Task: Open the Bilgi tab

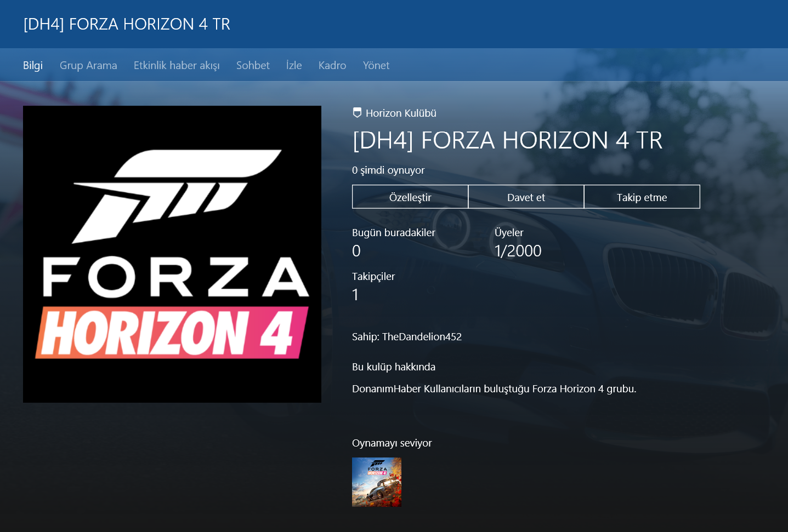Action: [x=33, y=65]
